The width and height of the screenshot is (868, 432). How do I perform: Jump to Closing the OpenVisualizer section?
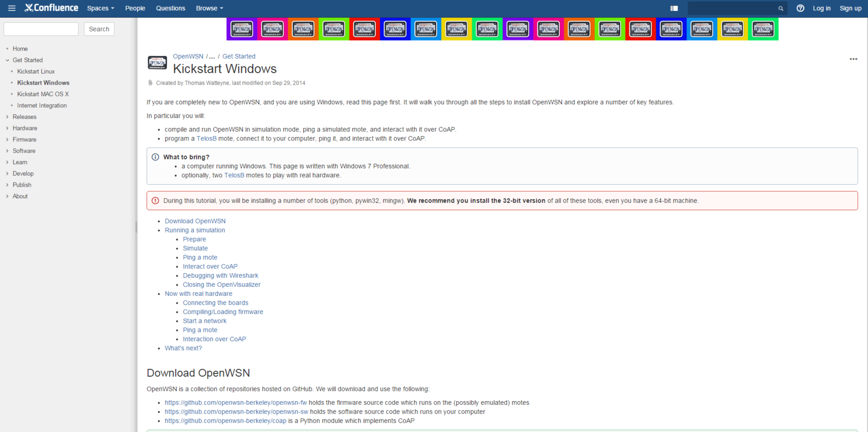click(x=221, y=285)
